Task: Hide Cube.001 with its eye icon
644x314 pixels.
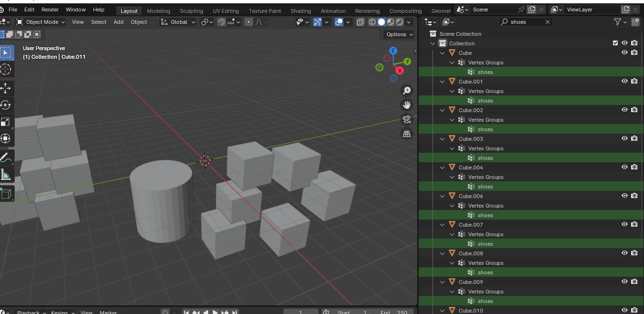Action: coord(624,82)
